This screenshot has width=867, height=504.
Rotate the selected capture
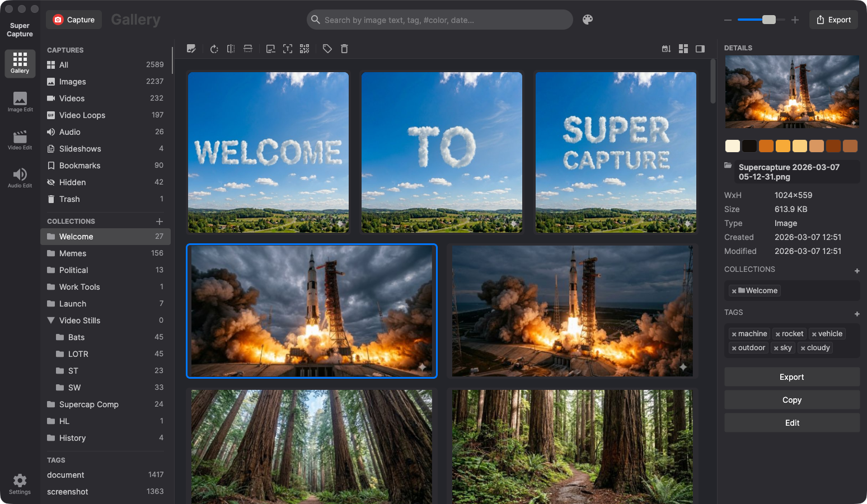(214, 49)
